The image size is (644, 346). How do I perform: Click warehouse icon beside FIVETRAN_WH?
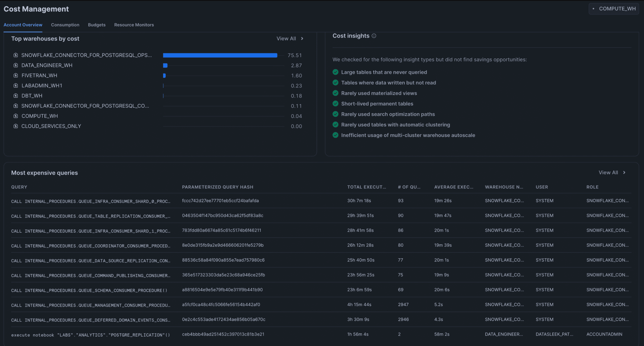click(x=16, y=75)
